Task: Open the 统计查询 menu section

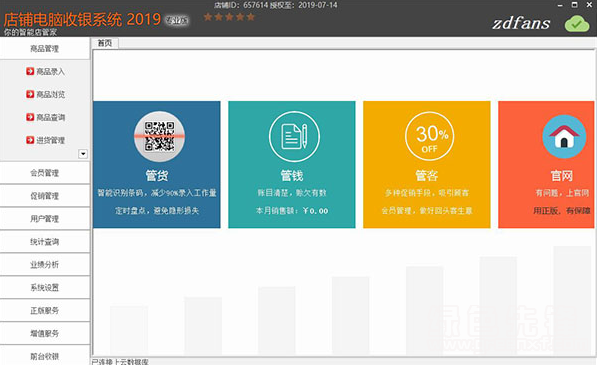Action: [45, 241]
